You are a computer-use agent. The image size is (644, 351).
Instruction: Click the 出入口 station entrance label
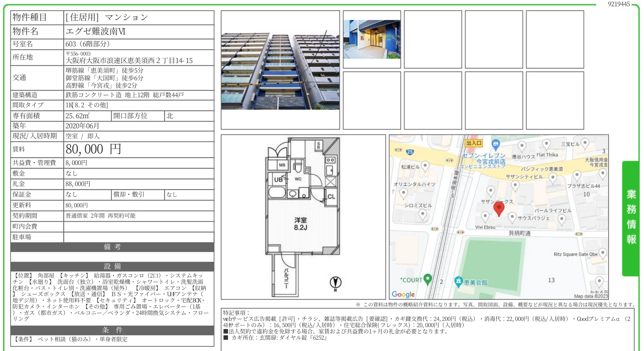tap(474, 144)
